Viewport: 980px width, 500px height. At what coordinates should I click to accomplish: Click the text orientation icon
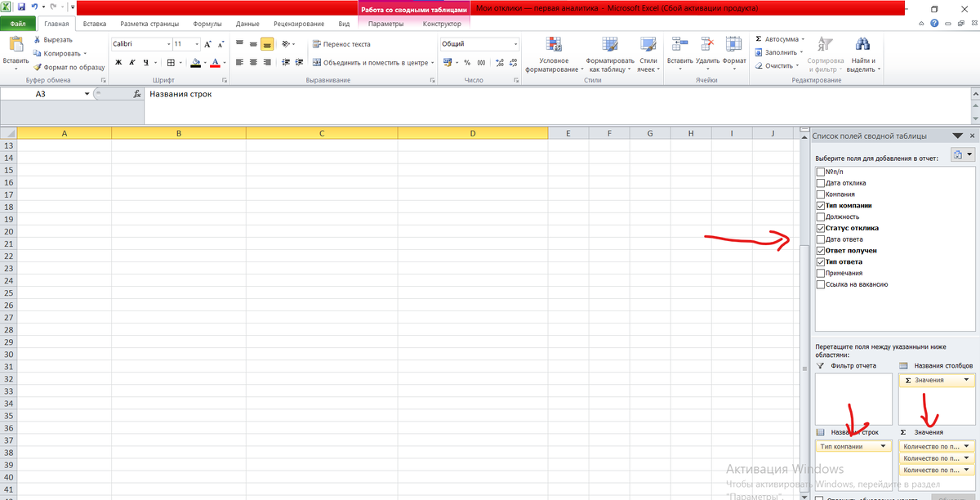pyautogui.click(x=286, y=44)
